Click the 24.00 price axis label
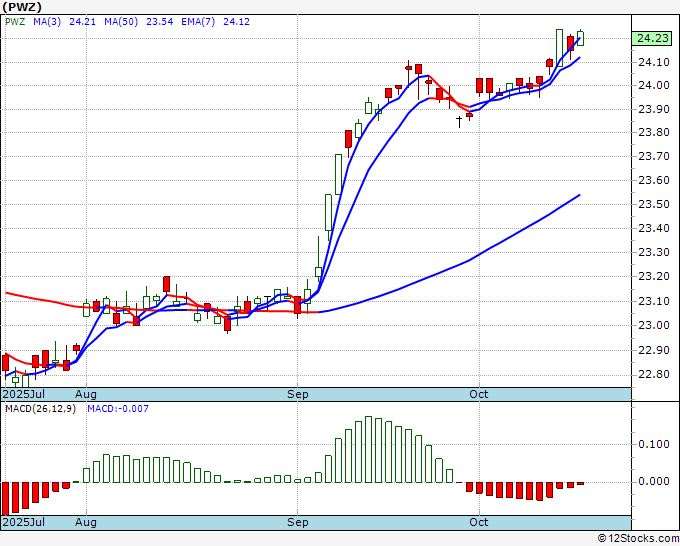This screenshot has height=546, width=680. [x=651, y=85]
